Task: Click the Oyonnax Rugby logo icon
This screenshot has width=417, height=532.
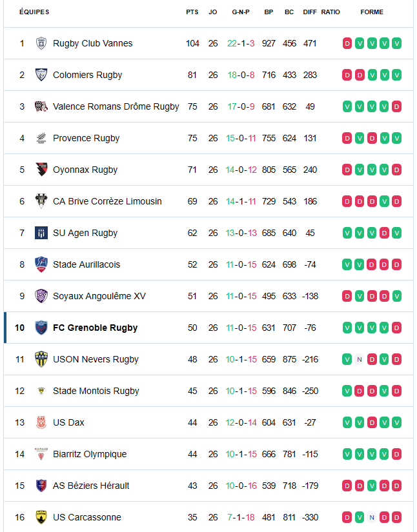Action: point(41,170)
